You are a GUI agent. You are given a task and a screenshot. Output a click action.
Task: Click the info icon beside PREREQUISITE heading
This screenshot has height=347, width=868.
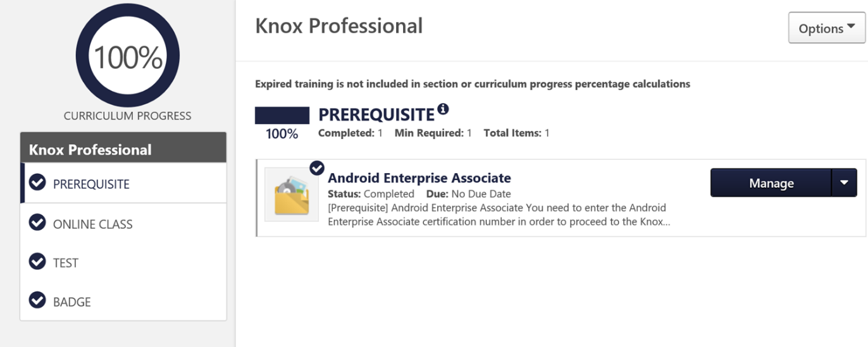coord(443,109)
